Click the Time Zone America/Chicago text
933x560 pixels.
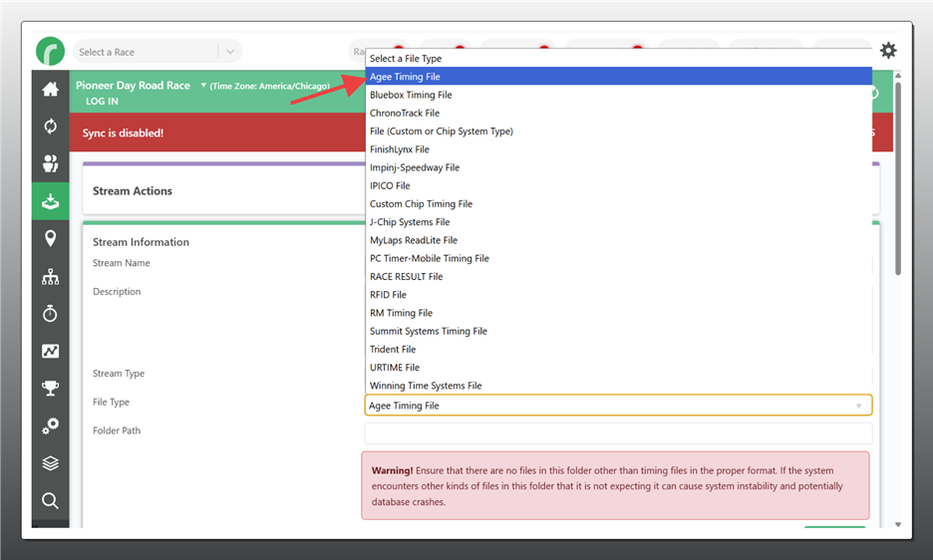269,86
